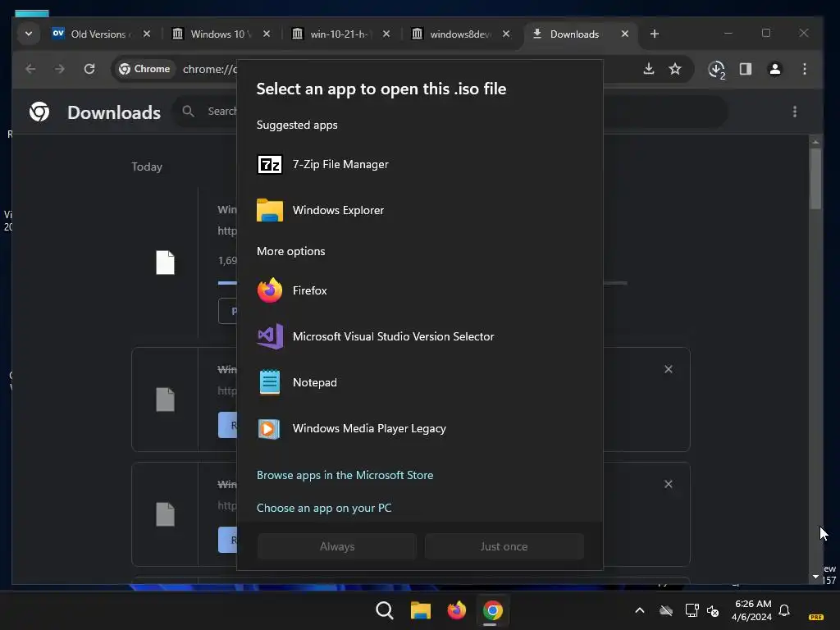Click the third download's file icon
Image resolution: width=840 pixels, height=630 pixels.
[165, 514]
